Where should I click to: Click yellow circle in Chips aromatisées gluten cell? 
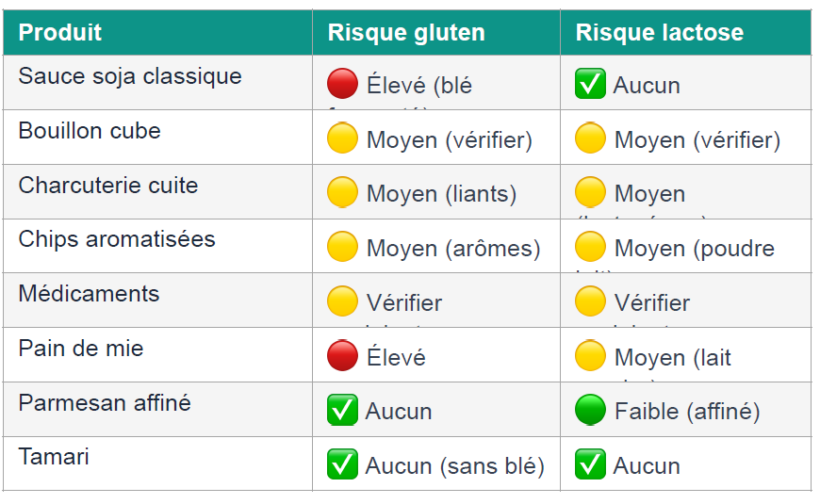point(342,248)
